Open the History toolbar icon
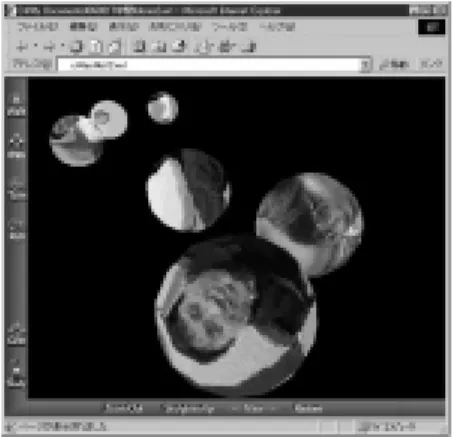Screen dimensions: 457x437 click(x=179, y=46)
